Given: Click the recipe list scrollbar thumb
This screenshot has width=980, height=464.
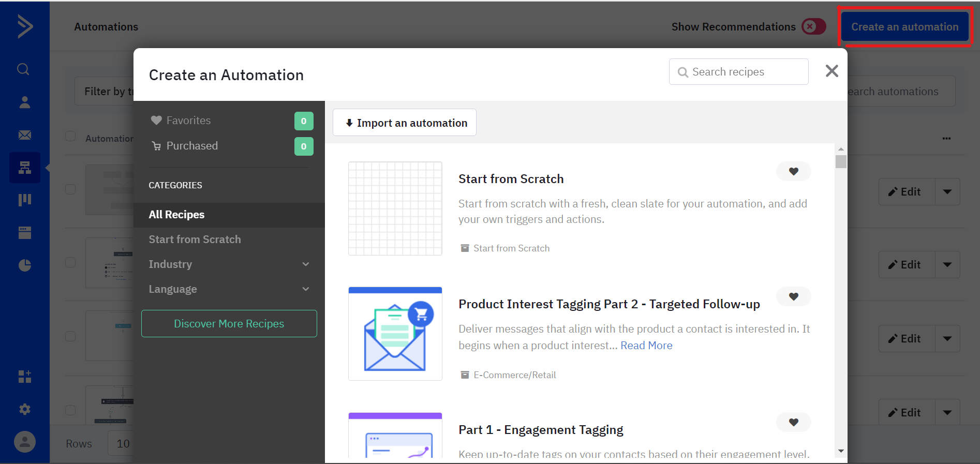Looking at the screenshot, I should (x=841, y=162).
